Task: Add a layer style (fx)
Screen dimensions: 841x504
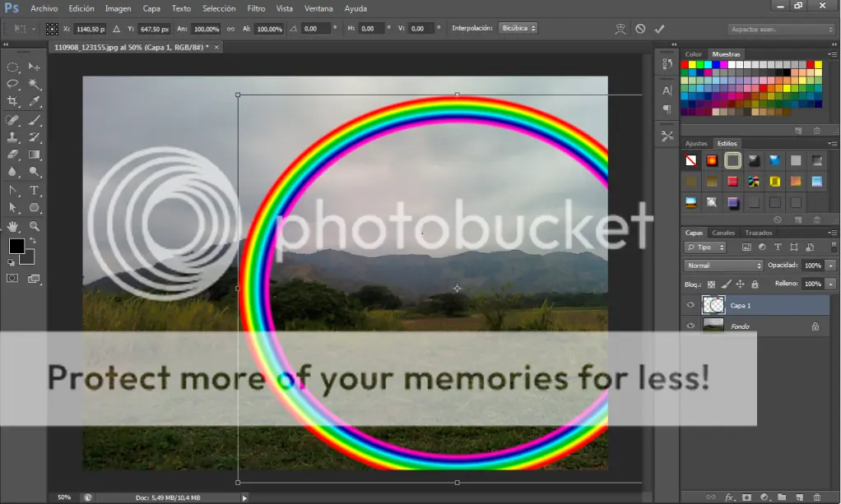Action: pyautogui.click(x=729, y=497)
